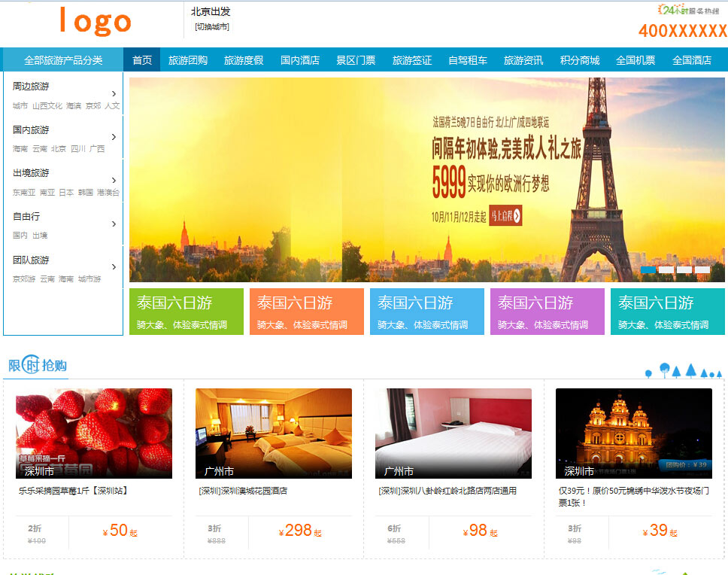
Task: Open the 积分商城 navigation item
Action: click(579, 59)
